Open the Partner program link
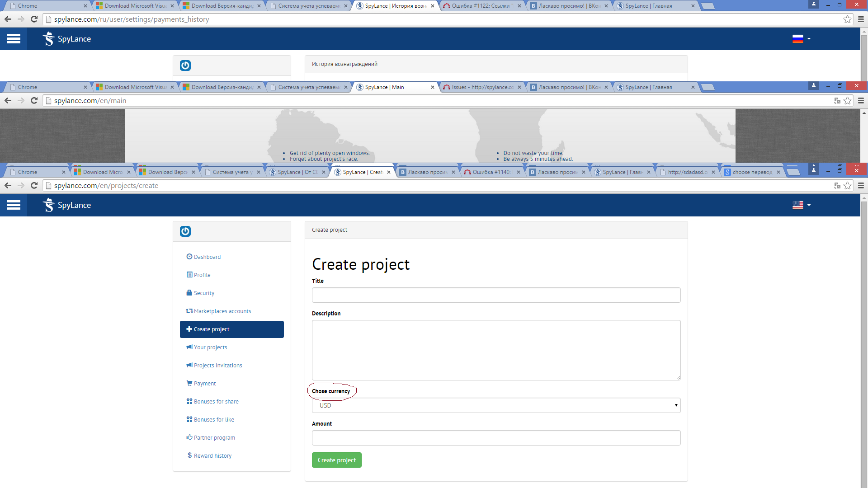This screenshot has height=488, width=868. [x=214, y=437]
